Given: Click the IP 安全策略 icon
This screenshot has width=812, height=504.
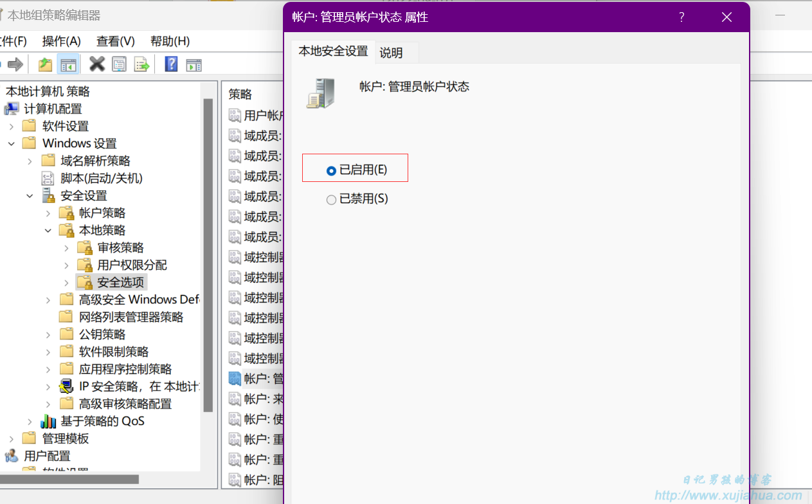Looking at the screenshot, I should tap(66, 386).
